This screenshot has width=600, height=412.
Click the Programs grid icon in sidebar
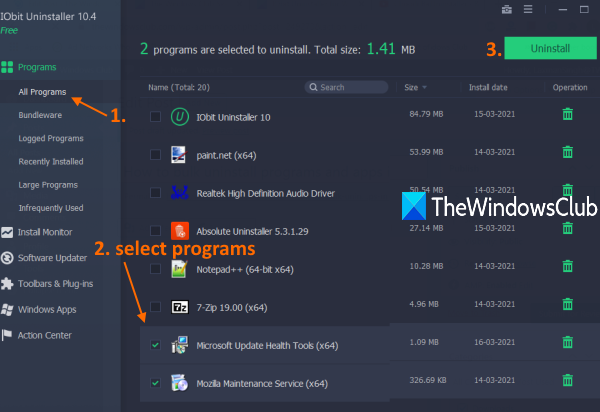(x=7, y=67)
